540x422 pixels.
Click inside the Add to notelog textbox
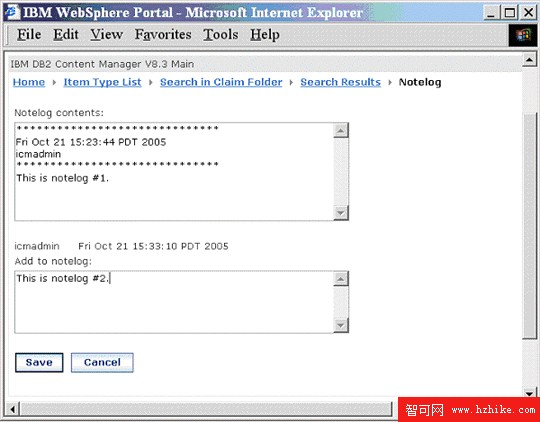click(174, 302)
